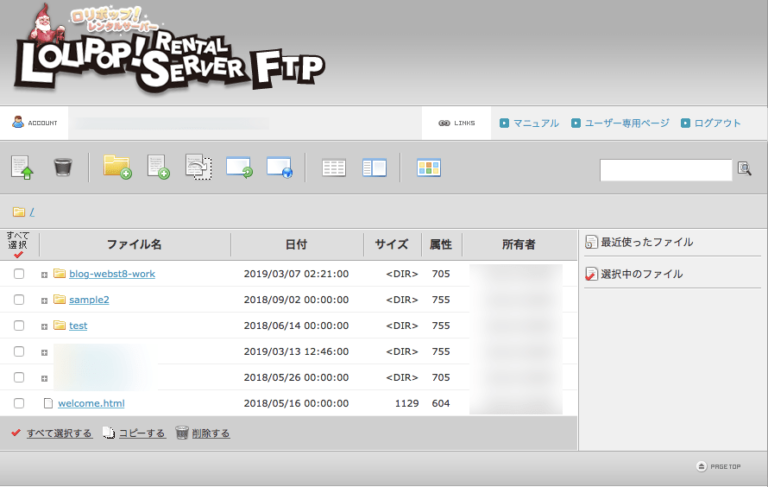Click the search magnifier icon
This screenshot has height=487, width=768.
click(744, 169)
